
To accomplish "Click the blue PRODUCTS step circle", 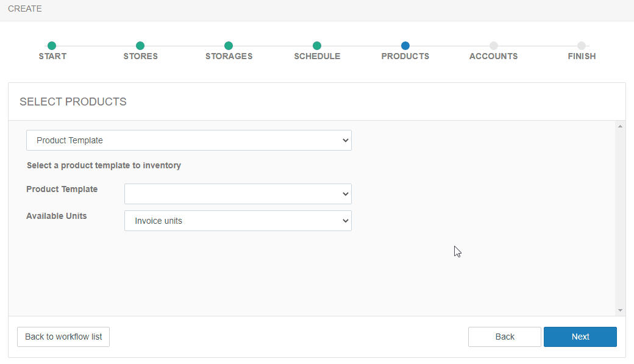I will tap(405, 46).
